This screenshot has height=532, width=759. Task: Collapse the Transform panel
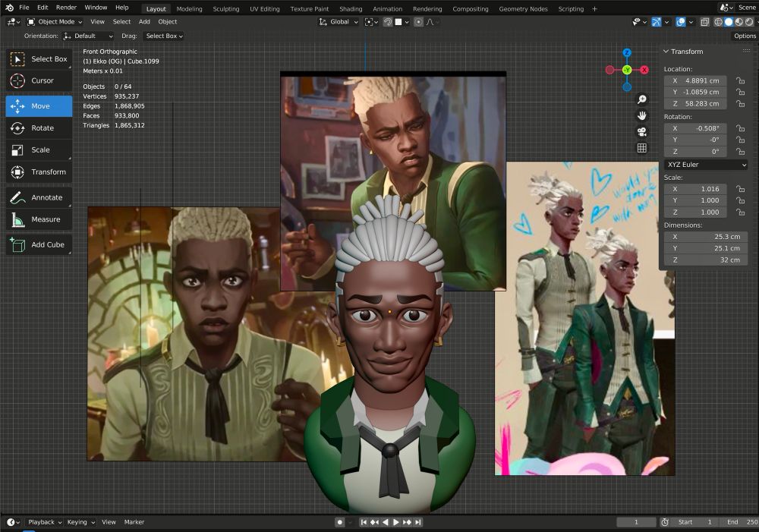pyautogui.click(x=666, y=52)
